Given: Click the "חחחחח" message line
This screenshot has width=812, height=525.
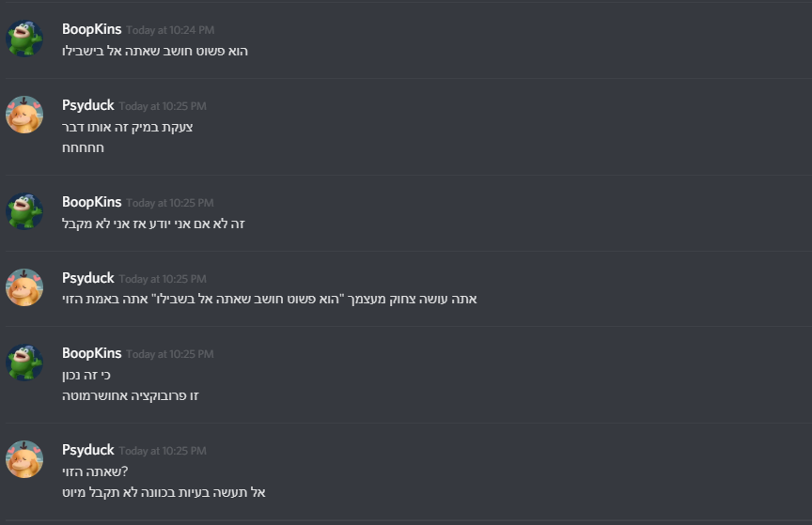Looking at the screenshot, I should (x=83, y=147).
